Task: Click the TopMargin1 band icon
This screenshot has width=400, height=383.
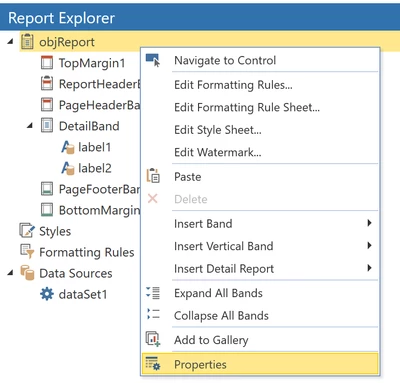Action: (x=47, y=63)
